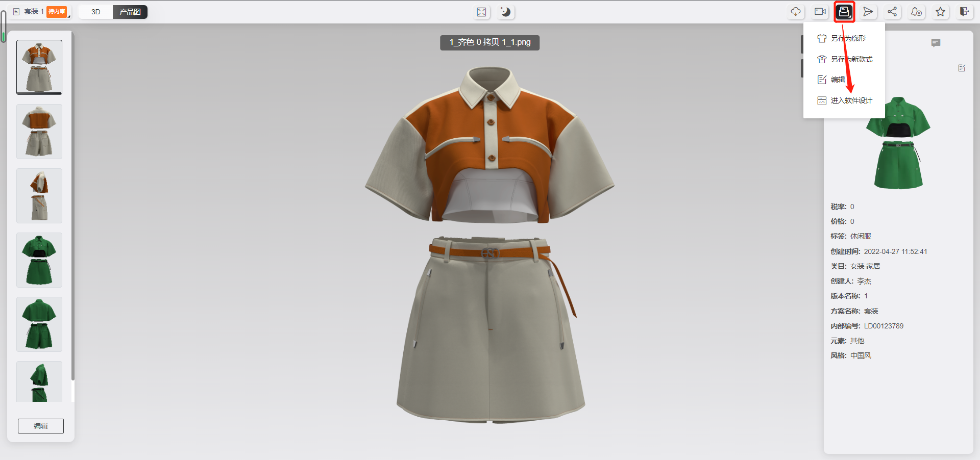Screen dimensions: 980x460
Task: Collapse the highlighted save-options dropdown button
Action: coord(844,12)
